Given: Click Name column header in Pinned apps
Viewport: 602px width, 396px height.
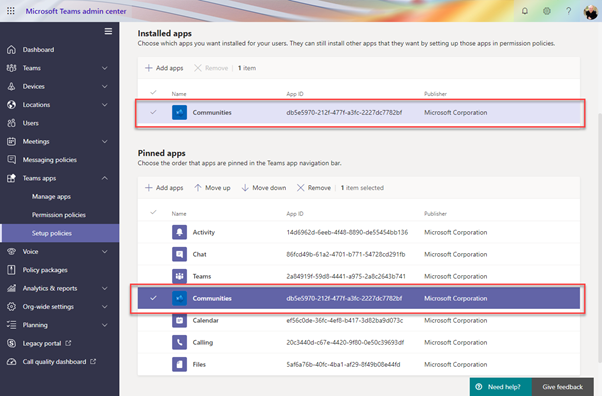Looking at the screenshot, I should [179, 214].
